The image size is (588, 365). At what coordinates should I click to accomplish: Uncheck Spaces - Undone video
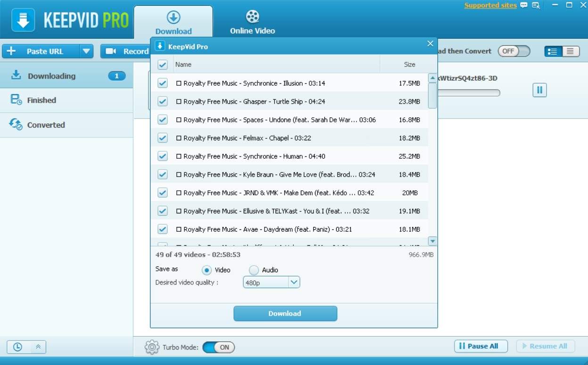(x=162, y=120)
